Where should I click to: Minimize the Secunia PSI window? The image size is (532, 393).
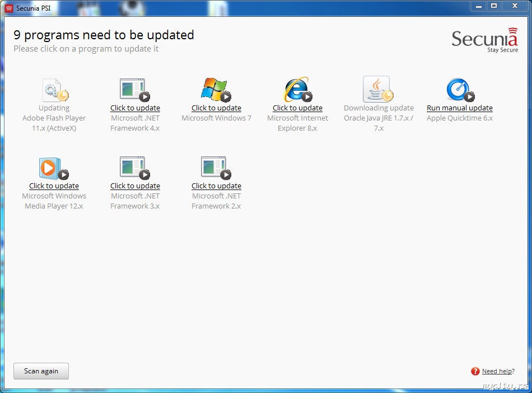click(x=479, y=6)
